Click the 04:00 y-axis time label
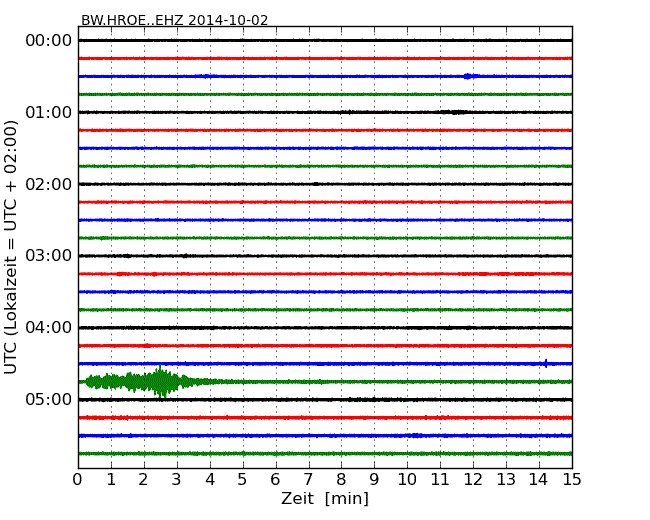The image size is (650, 520). (49, 328)
